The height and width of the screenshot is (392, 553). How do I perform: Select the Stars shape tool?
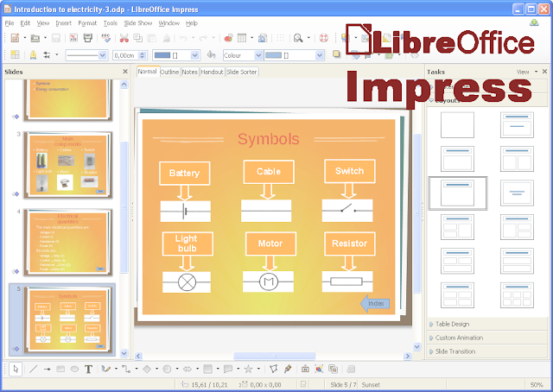click(249, 369)
